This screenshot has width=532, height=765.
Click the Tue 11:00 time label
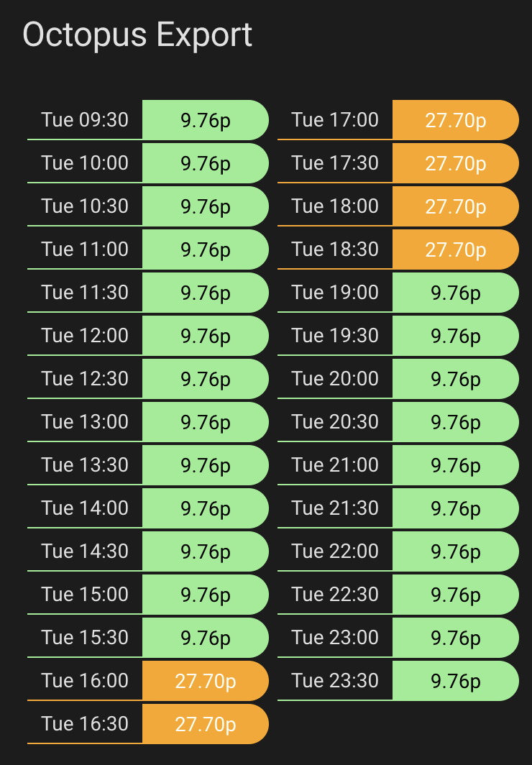coord(85,249)
